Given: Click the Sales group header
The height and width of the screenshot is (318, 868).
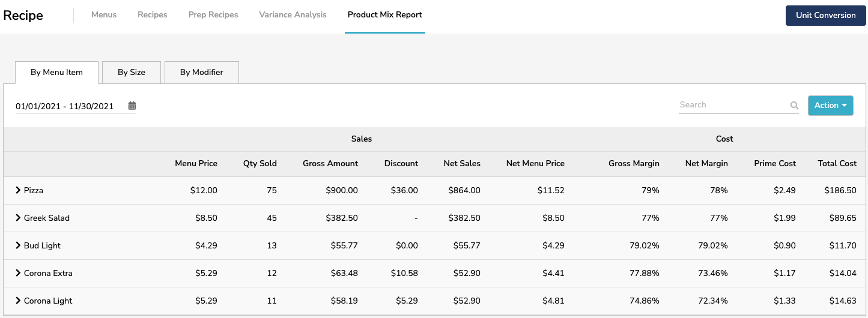Looking at the screenshot, I should tap(362, 139).
